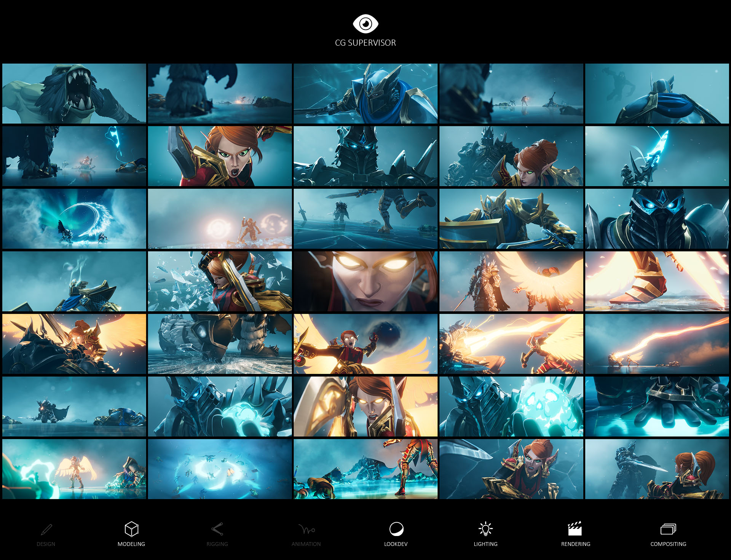Viewport: 731px width, 560px height.
Task: Open thumbnail of red-haired elf shouting with shield
Action: 220,156
